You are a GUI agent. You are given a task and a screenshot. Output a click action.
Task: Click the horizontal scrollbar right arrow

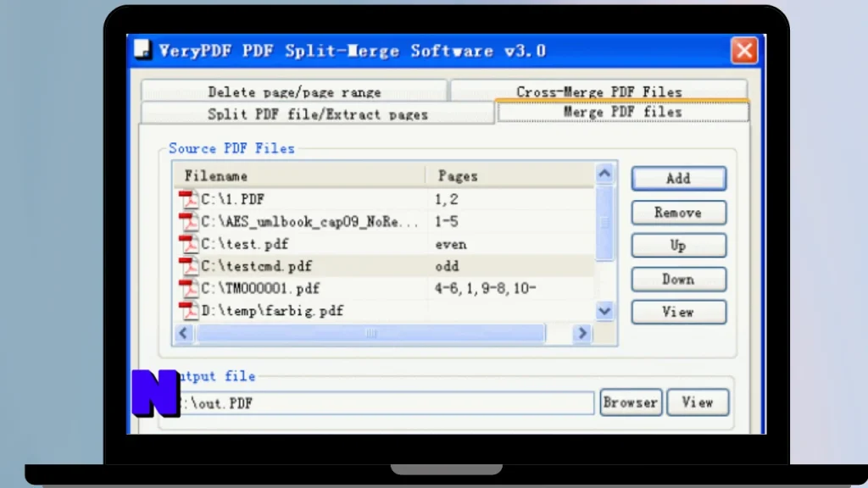(x=581, y=333)
